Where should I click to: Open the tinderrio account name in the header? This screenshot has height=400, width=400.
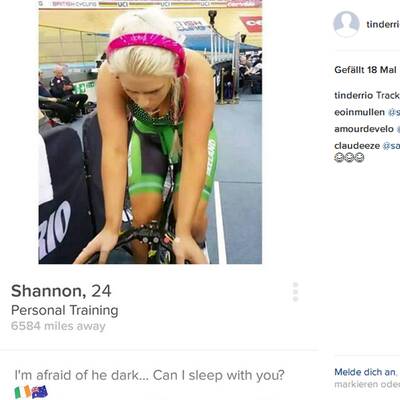point(383,25)
